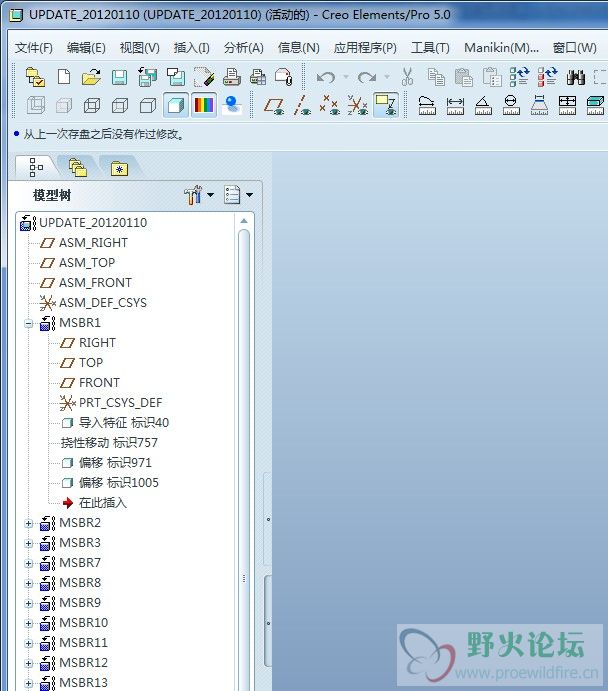The width and height of the screenshot is (608, 691).
Task: Toggle annotation display eye button
Action: click(386, 105)
